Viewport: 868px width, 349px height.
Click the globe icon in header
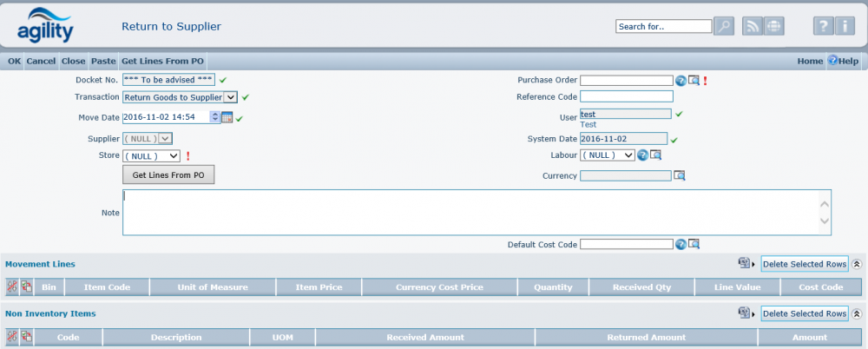773,26
